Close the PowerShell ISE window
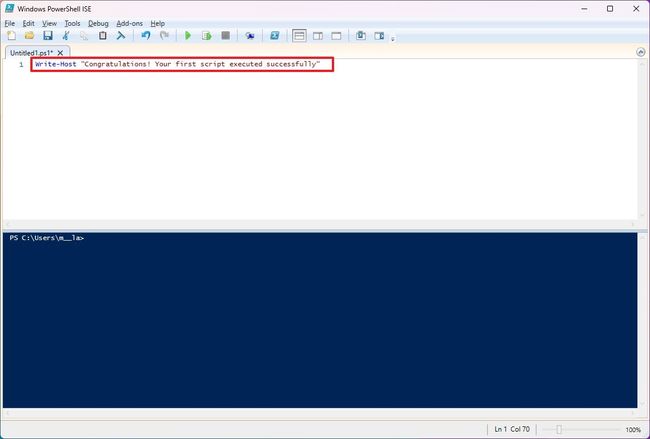The height and width of the screenshot is (439, 650). (x=636, y=9)
